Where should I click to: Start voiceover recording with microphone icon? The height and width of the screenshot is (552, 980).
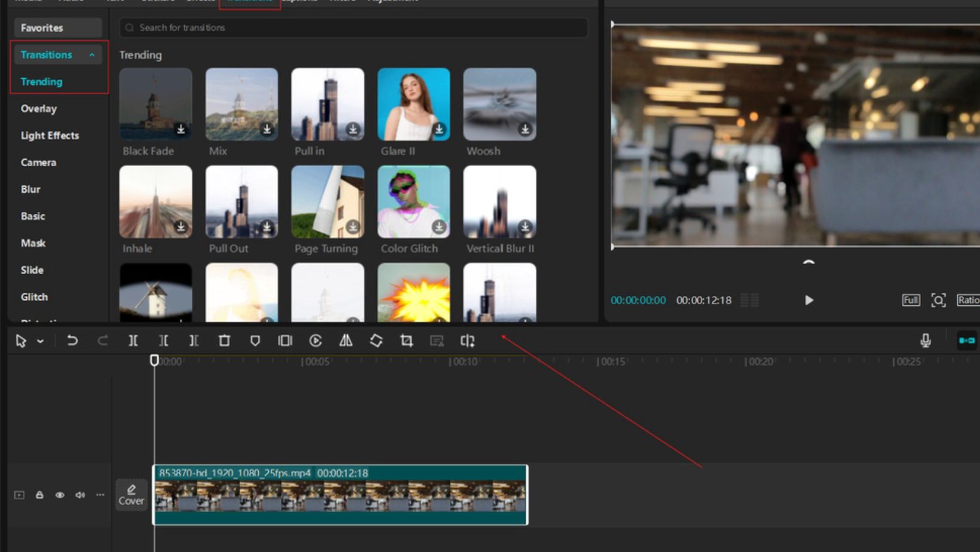tap(926, 341)
